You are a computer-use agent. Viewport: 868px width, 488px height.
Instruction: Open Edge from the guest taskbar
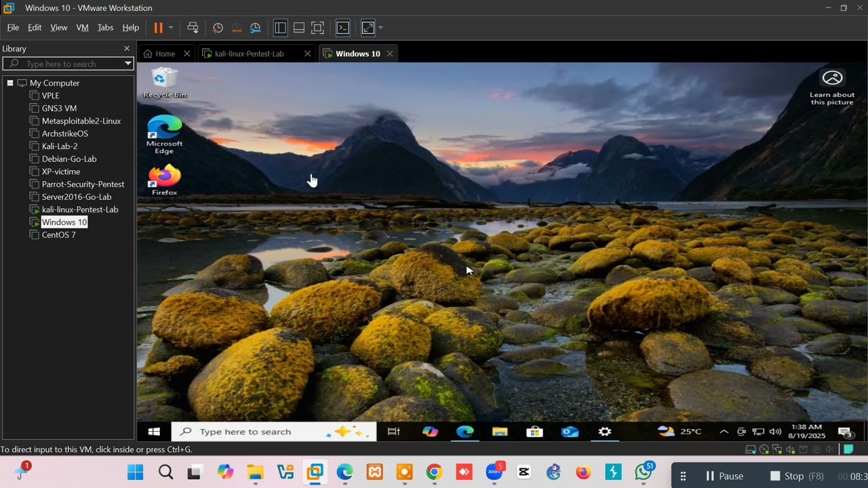coord(465,432)
